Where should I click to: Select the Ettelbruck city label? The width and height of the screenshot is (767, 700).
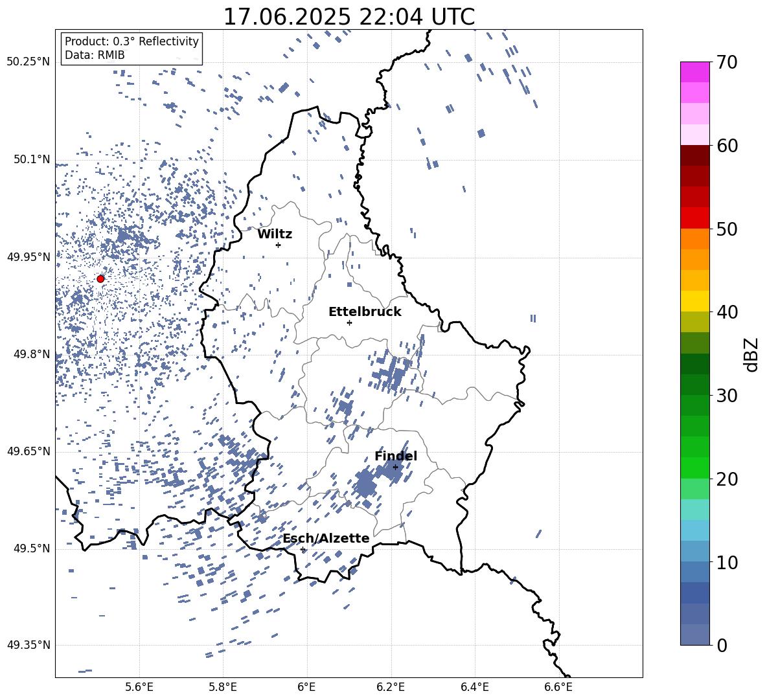[365, 312]
